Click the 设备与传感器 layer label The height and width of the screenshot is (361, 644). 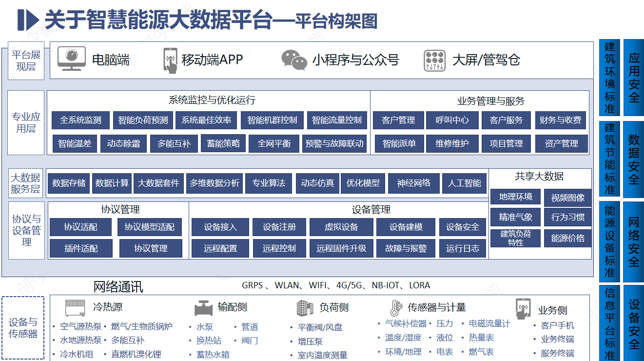click(23, 328)
